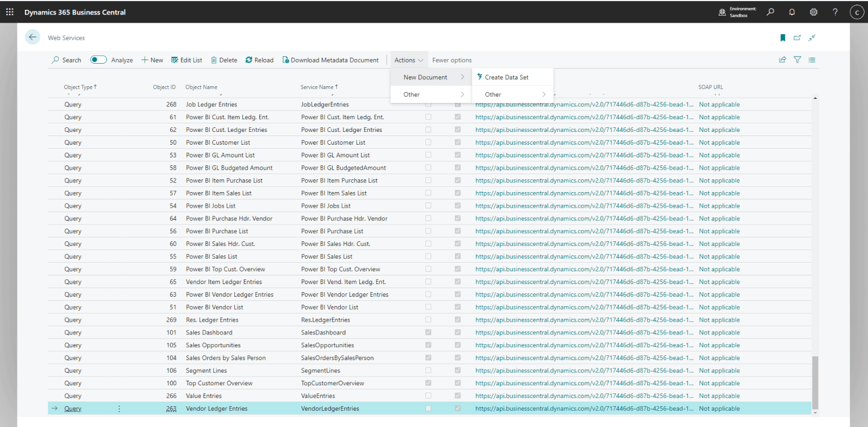Viewport: 868px width, 427px height.
Task: Untick the checked checkbox in the Power BI Customer List row
Action: coord(458,142)
